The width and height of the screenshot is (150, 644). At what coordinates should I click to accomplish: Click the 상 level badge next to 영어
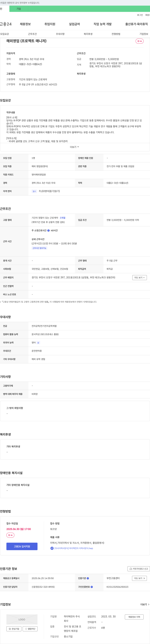(38, 343)
